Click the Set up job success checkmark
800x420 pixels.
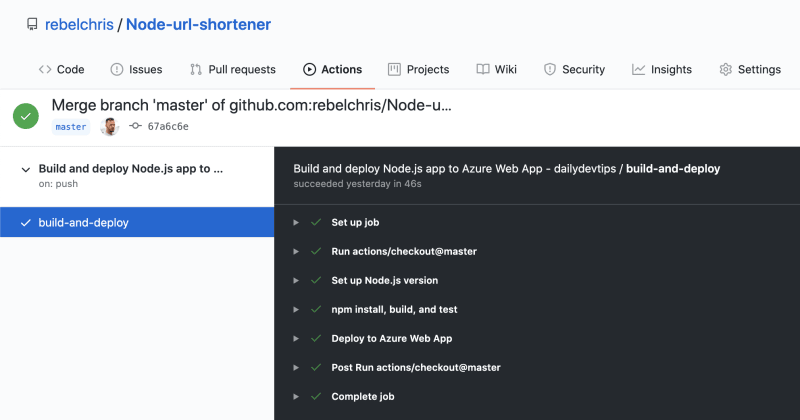coord(316,222)
